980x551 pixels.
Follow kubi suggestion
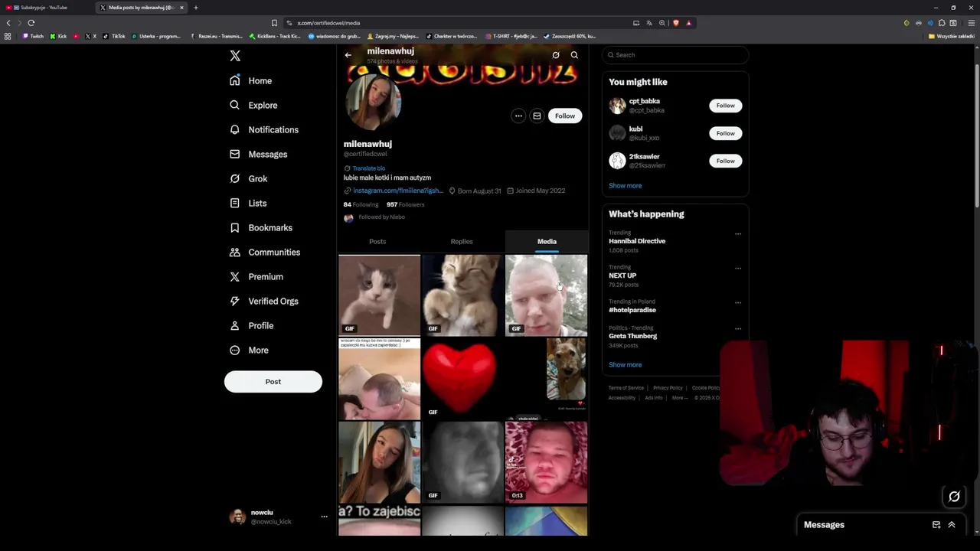[725, 133]
